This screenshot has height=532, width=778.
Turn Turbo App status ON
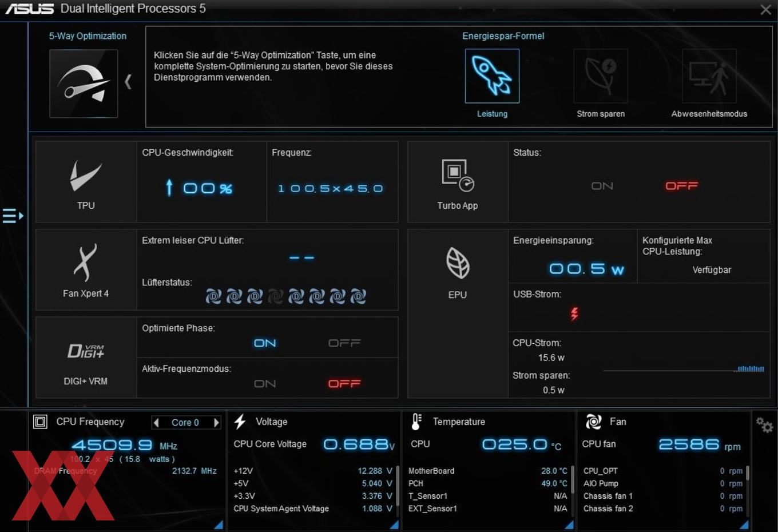coord(602,186)
